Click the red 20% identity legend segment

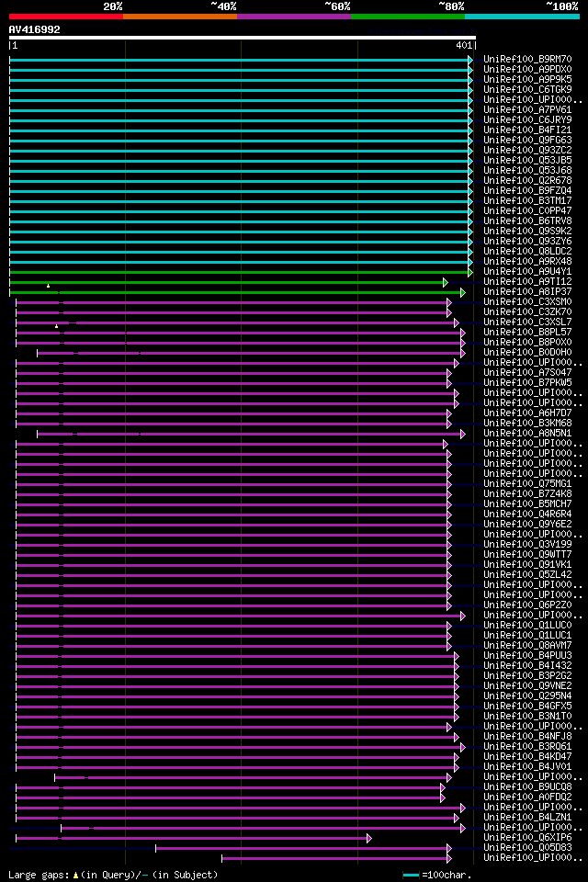point(66,17)
